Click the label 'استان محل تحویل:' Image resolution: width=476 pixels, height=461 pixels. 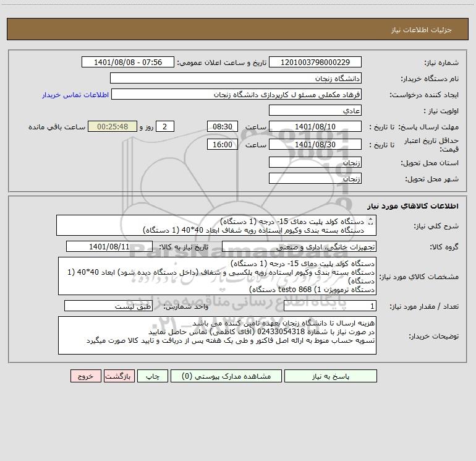coord(430,163)
